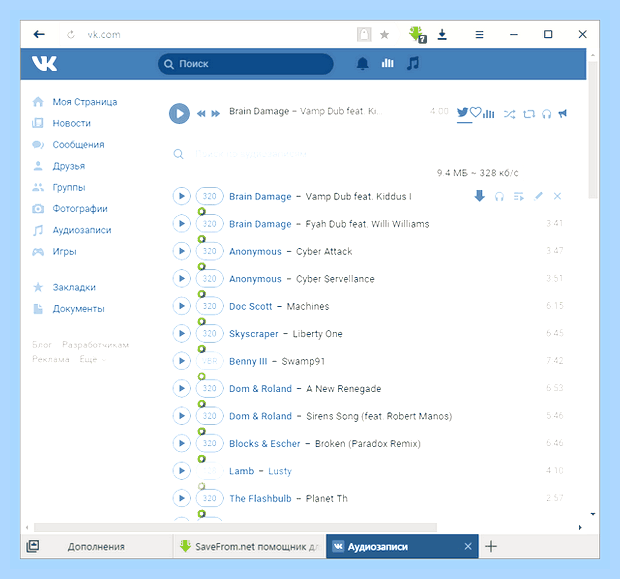This screenshot has height=579, width=620.
Task: Click headphones icon on Vamp Dub row
Action: click(x=499, y=197)
